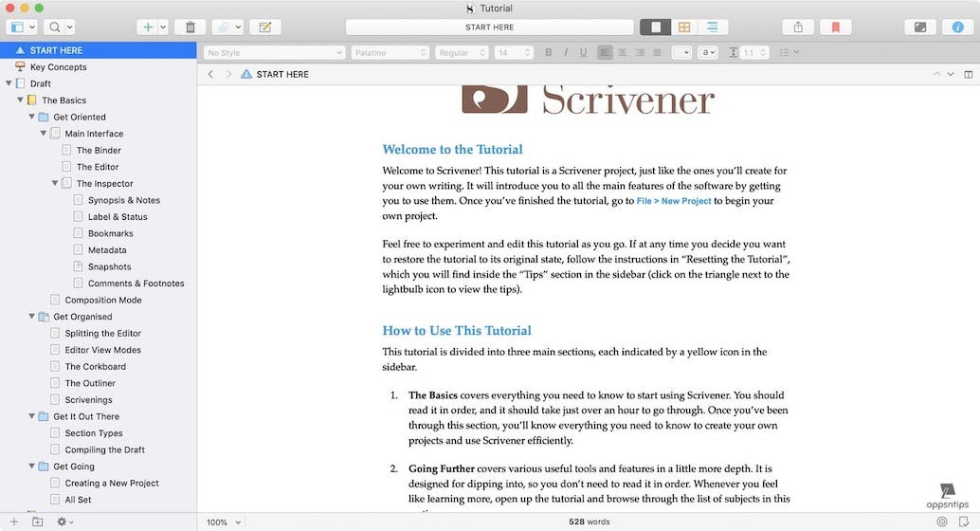Open the Palatino font dropdown

(390, 53)
